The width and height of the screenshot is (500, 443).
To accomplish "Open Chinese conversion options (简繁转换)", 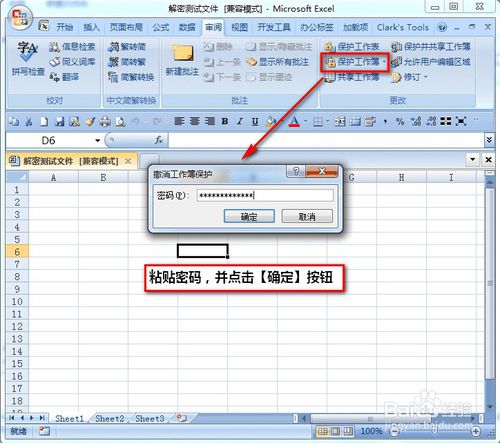I will pos(131,77).
